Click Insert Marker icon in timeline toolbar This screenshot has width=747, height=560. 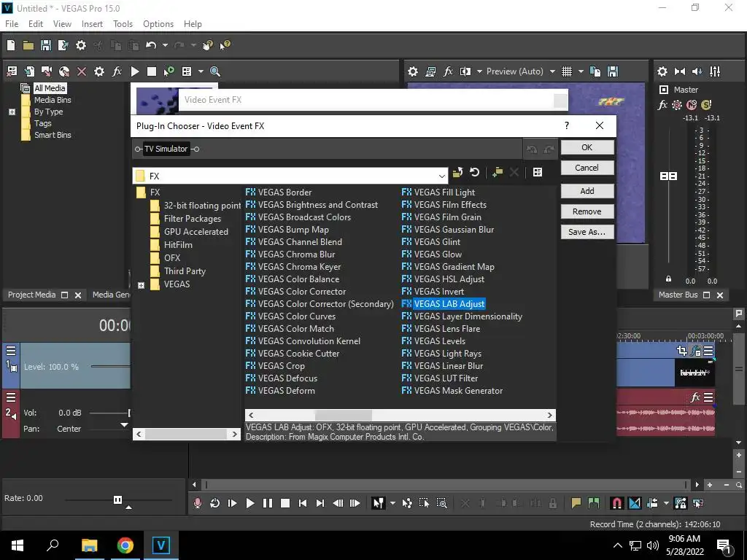(576, 503)
